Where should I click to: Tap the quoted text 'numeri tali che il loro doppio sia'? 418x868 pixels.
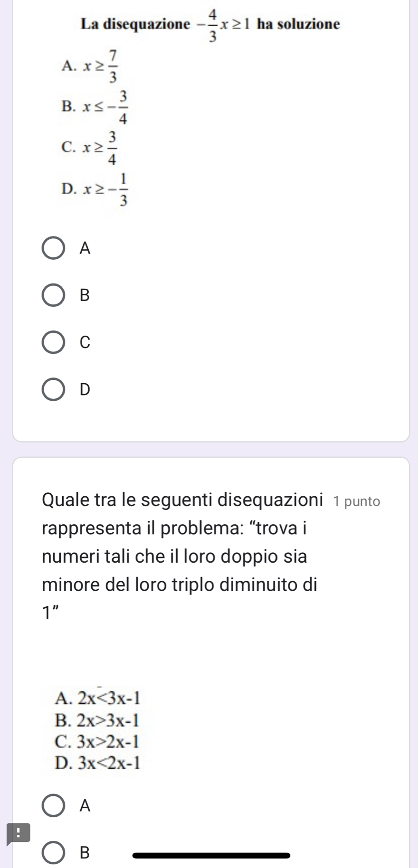tap(174, 556)
